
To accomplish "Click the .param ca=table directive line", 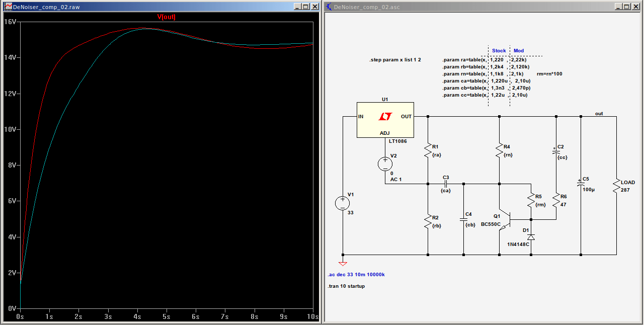I will click(486, 81).
